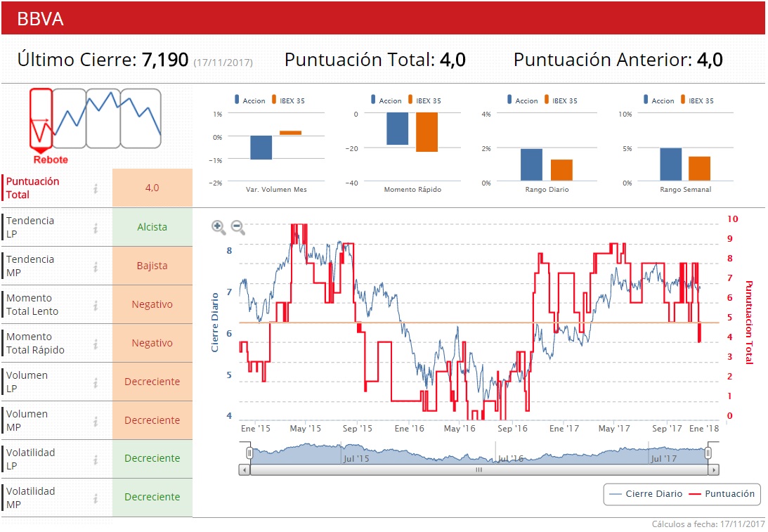Viewport: 768px width, 532px height.
Task: Click the Último Cierre 7,190 value
Action: coord(165,60)
